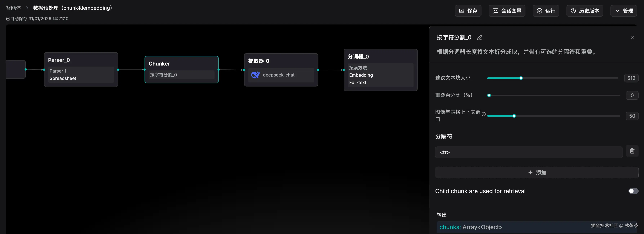Click the 图像与表格上下文窗口 slider handle
644x234 pixels.
tap(514, 116)
